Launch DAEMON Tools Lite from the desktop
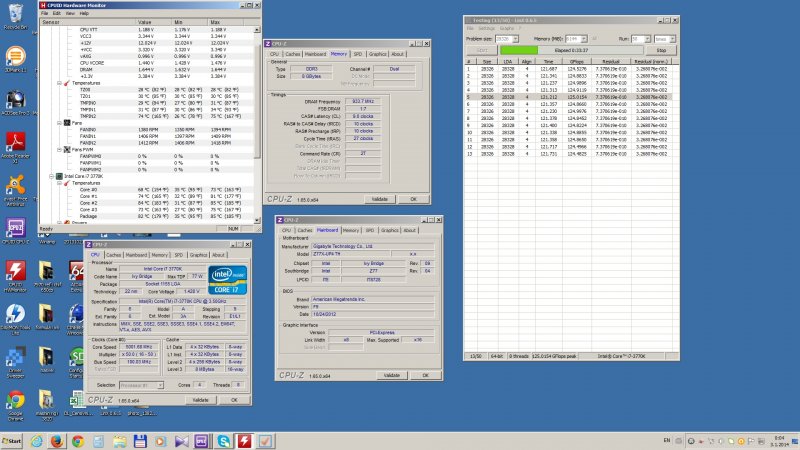800x450 pixels. [15, 318]
